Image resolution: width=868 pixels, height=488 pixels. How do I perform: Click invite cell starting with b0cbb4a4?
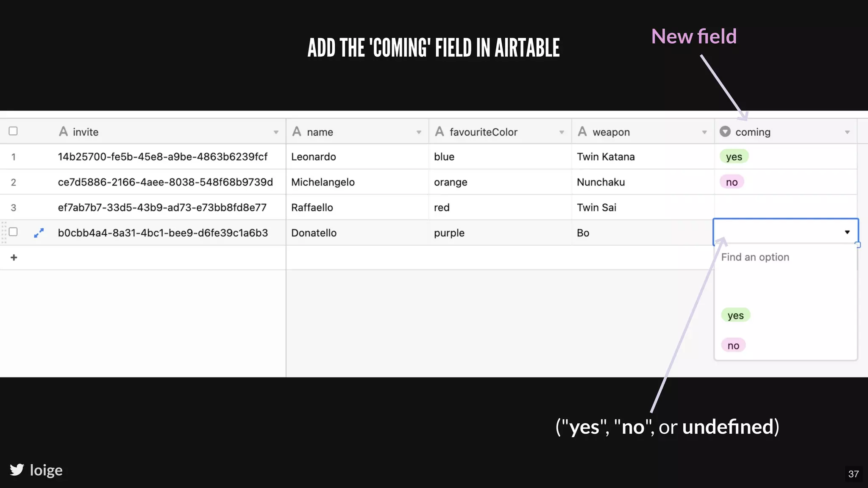pos(163,233)
